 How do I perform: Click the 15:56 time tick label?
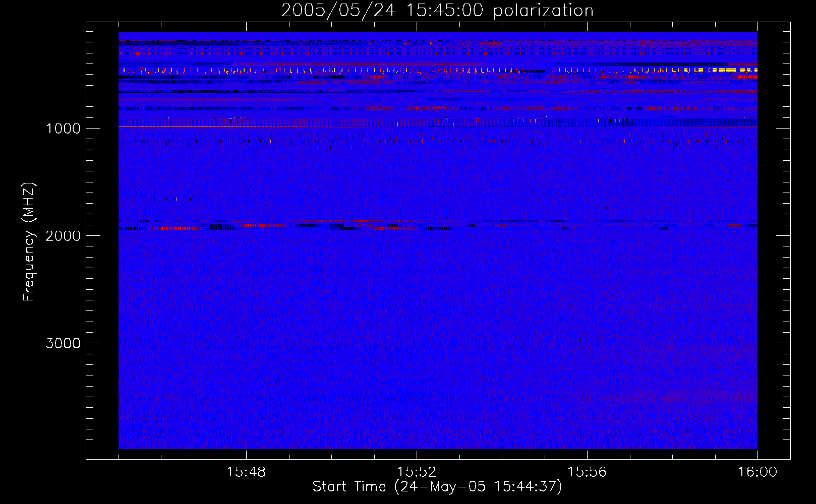587,472
